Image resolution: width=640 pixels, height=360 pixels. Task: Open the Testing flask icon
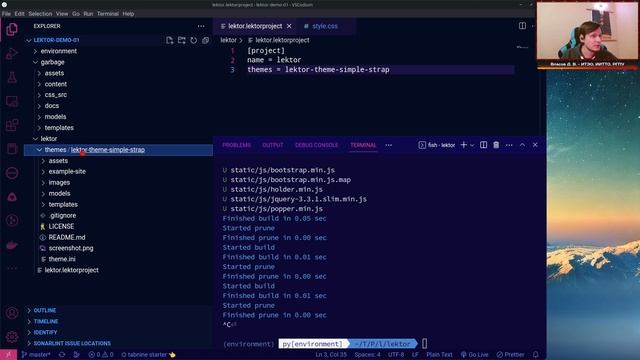pyautogui.click(x=12, y=77)
